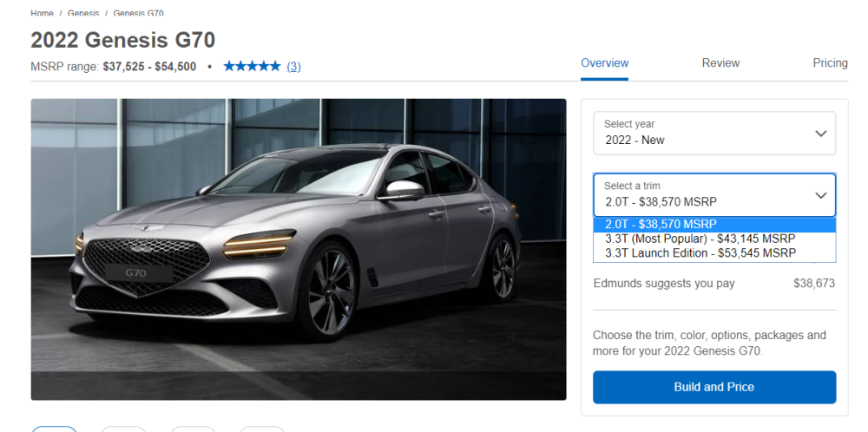Click the Select a trim chevron arrow
Screen dimensions: 868x432
(820, 195)
